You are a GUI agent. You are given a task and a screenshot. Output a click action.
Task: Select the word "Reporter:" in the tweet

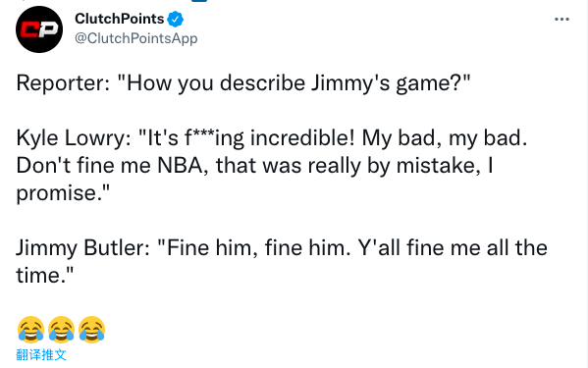(x=63, y=82)
